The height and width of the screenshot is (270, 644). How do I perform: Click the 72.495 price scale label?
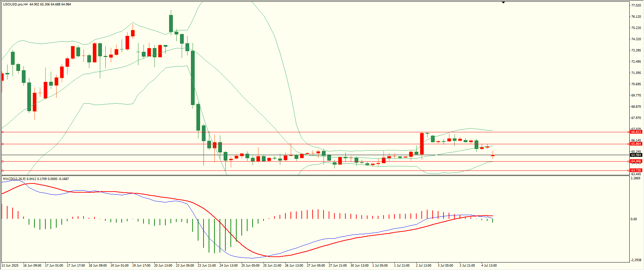coord(636,62)
